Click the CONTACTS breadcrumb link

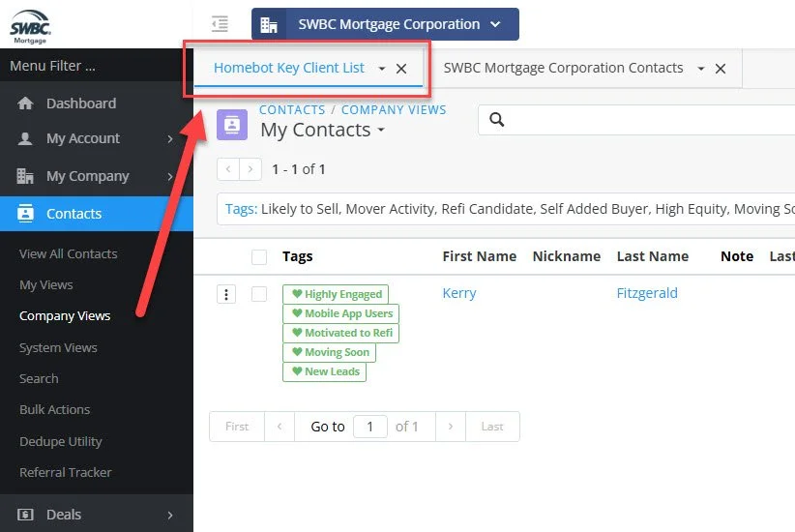point(292,110)
